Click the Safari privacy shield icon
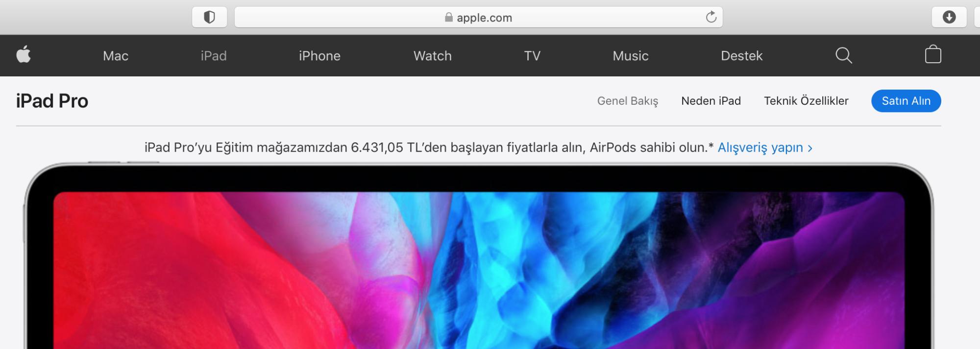980x349 pixels. [209, 18]
